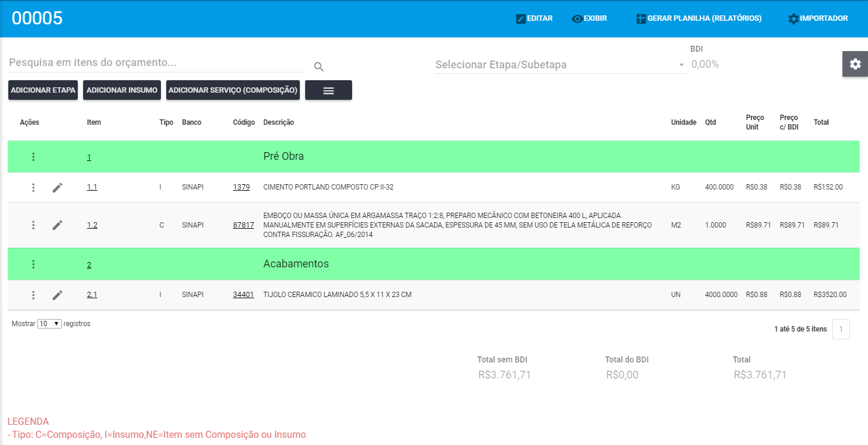Open three-dot actions menu for item 1.1
868x445 pixels.
click(33, 188)
